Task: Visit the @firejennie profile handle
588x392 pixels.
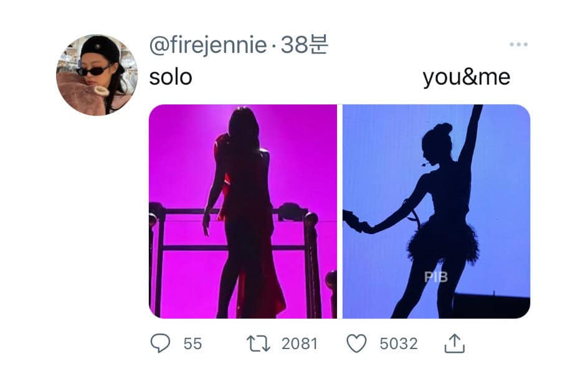Action: point(207,45)
